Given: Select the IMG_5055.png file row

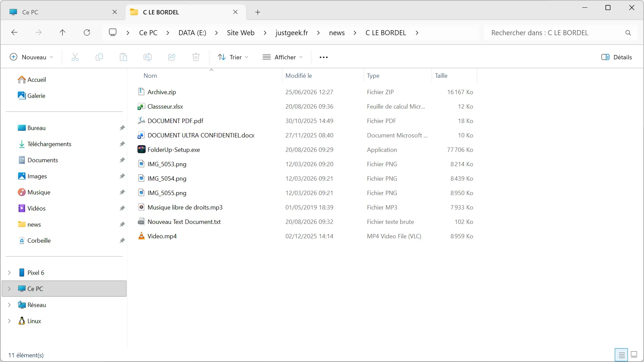Looking at the screenshot, I should (305, 193).
